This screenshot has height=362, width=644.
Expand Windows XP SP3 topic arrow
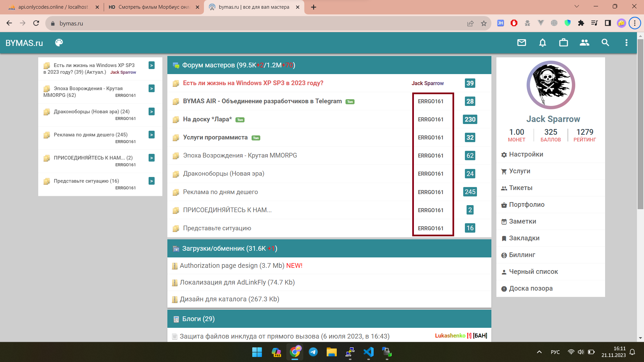(x=152, y=65)
